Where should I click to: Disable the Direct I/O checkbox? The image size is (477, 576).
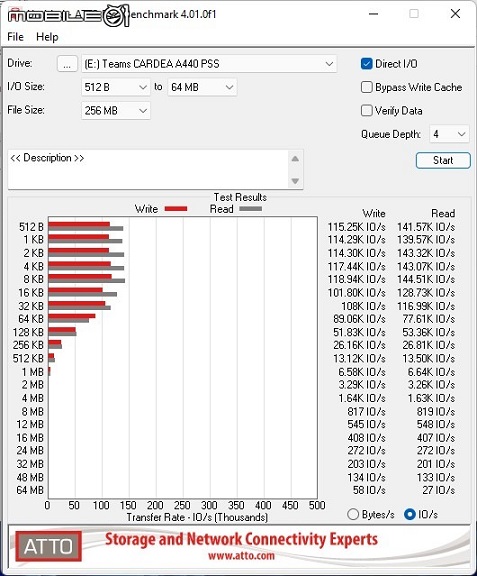366,64
